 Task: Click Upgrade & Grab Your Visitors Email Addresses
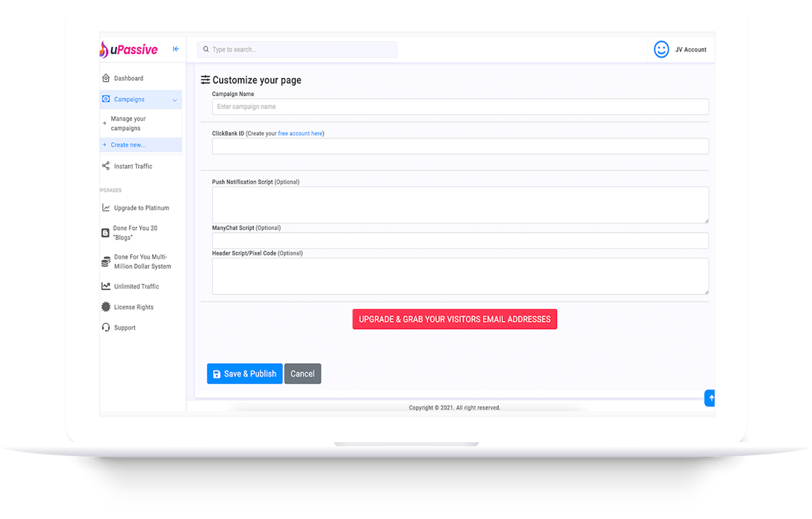click(454, 319)
